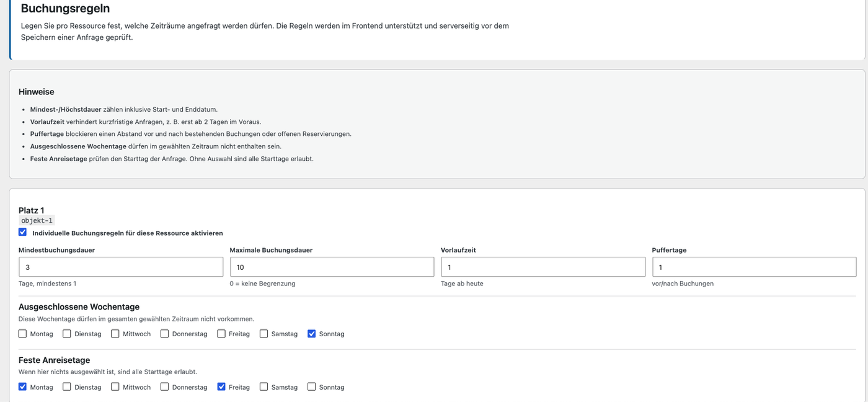Check Donnerstag under Feste Anreisetage
Viewport: 868px width, 402px height.
point(164,386)
